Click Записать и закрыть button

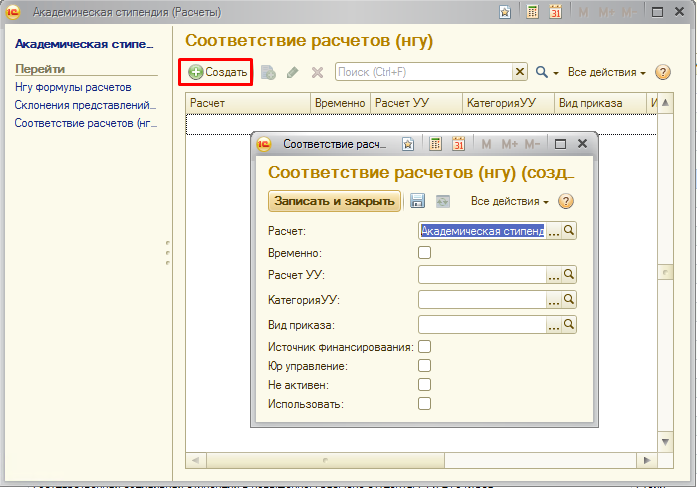[334, 201]
